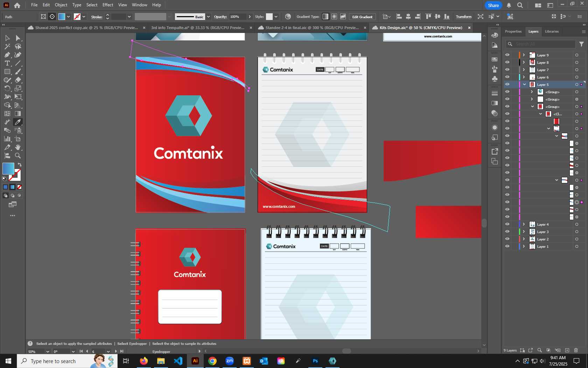588x368 pixels.
Task: Open the opacity value dropdown arrow
Action: (250, 16)
